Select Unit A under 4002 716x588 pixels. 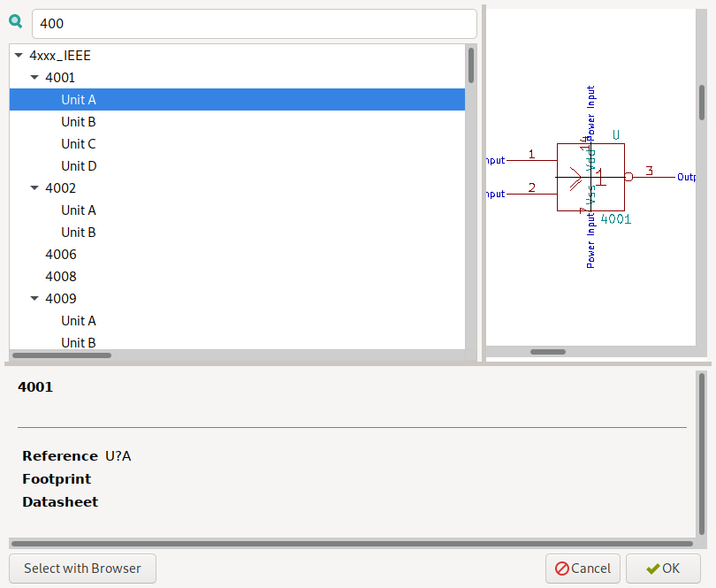[x=79, y=210]
